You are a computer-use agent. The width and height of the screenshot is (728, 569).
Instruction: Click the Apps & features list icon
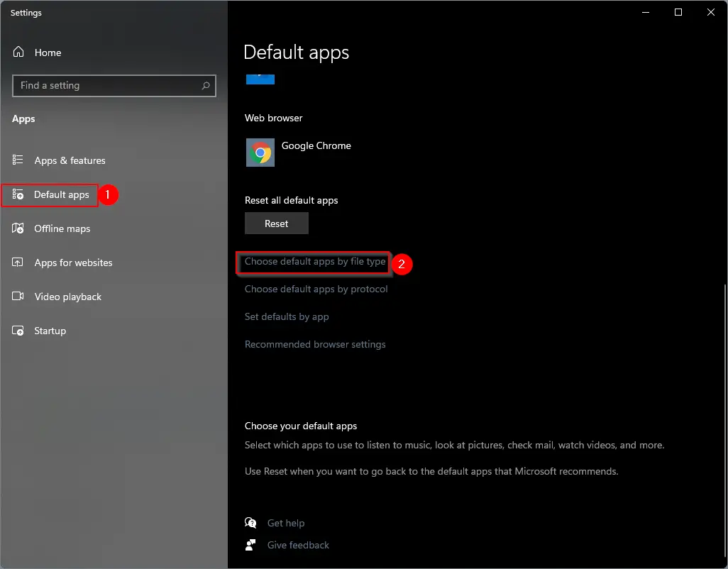(18, 160)
